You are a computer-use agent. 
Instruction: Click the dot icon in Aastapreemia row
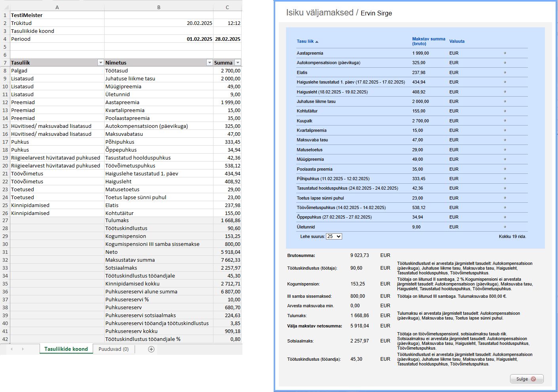[x=505, y=53]
